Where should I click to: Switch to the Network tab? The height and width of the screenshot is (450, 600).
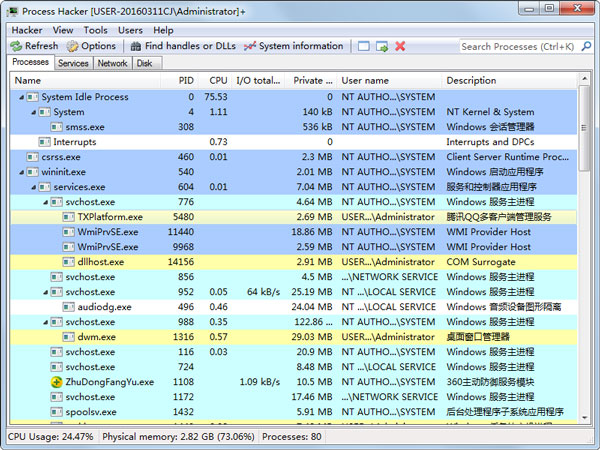point(112,63)
